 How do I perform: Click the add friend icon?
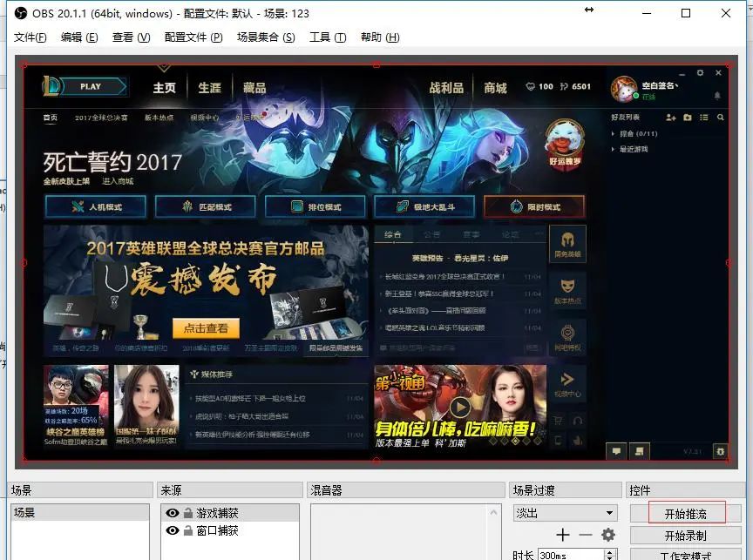[x=671, y=117]
